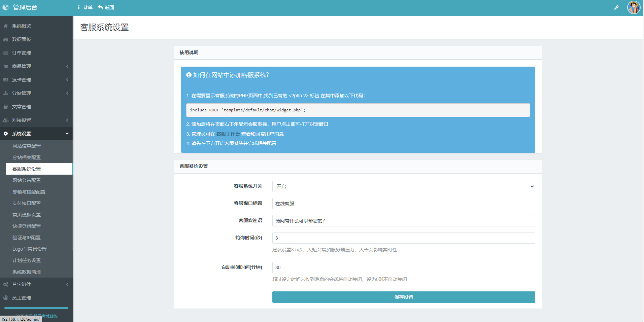This screenshot has height=322, width=644.
Task: Click the list icon beside 订单管理
Action: (x=6, y=53)
